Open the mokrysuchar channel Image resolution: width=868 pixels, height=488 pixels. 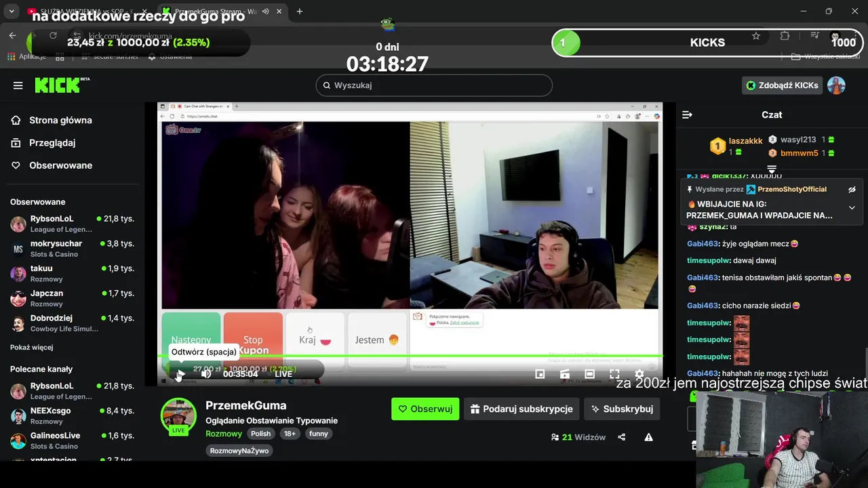pyautogui.click(x=72, y=249)
